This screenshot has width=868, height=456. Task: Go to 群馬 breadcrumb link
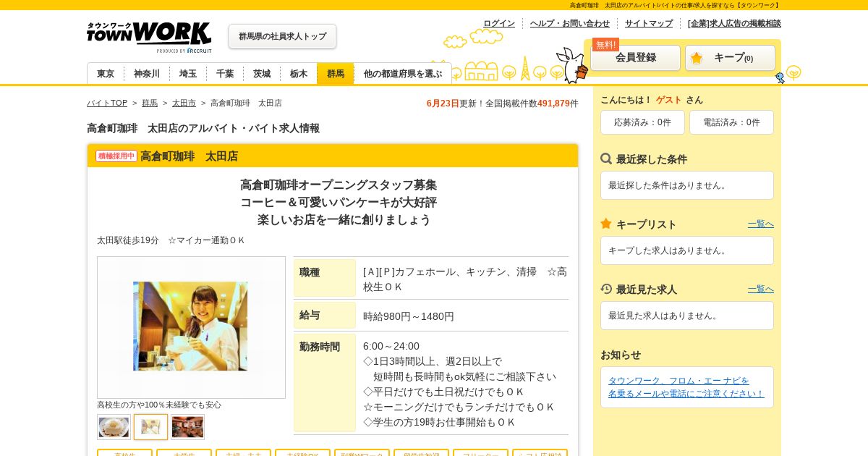150,103
